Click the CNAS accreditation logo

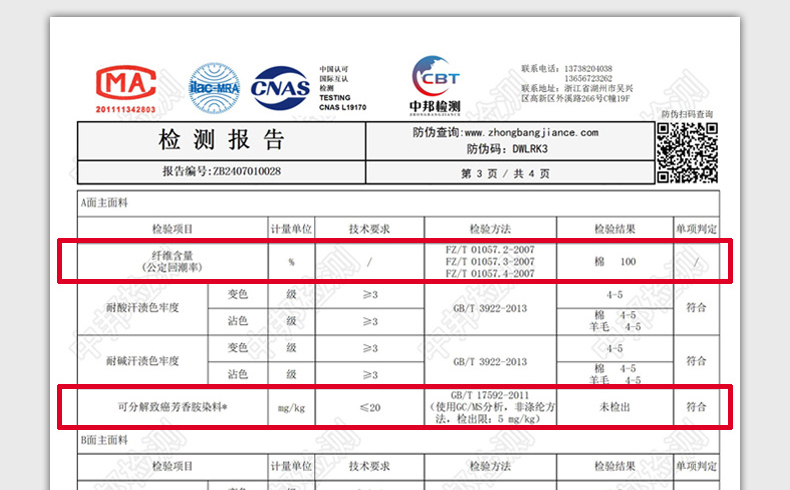tap(281, 88)
